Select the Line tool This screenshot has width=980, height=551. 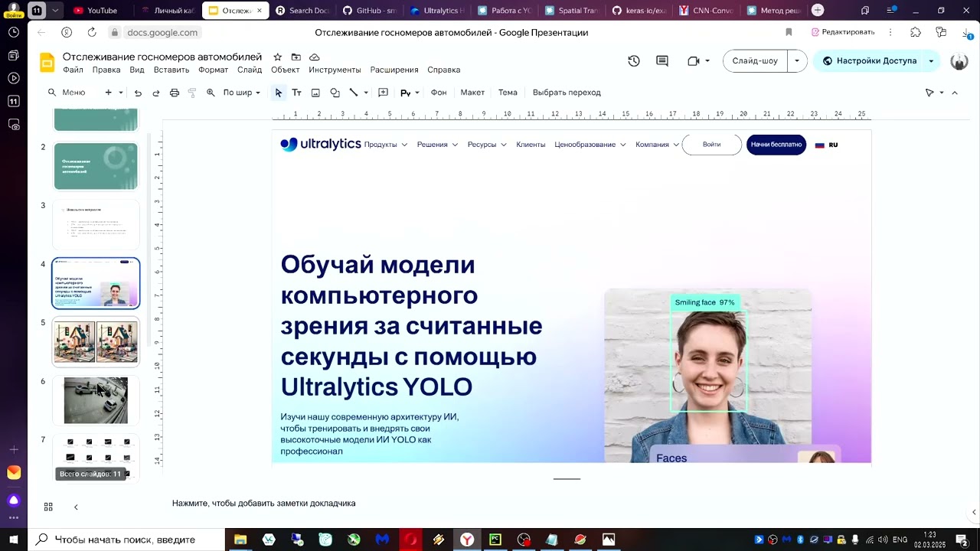click(354, 93)
